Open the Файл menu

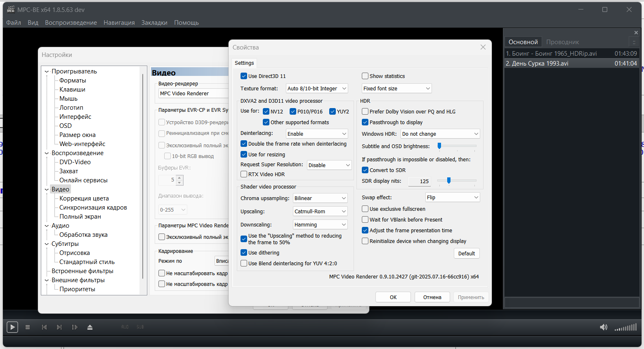click(x=14, y=23)
